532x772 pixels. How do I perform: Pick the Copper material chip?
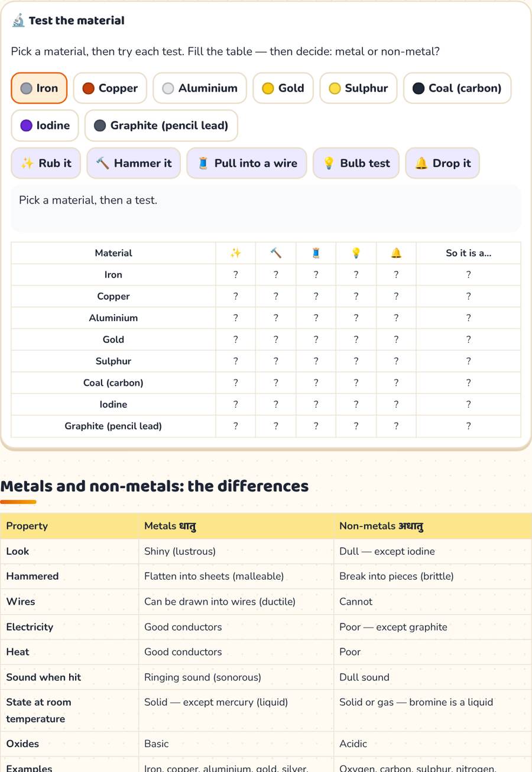pyautogui.click(x=110, y=88)
